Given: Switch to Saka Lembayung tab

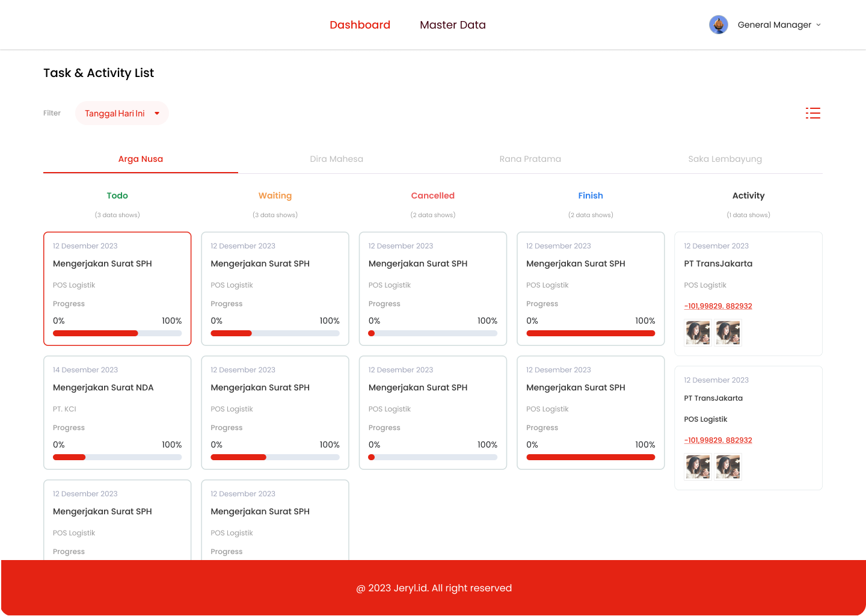Looking at the screenshot, I should 725,159.
